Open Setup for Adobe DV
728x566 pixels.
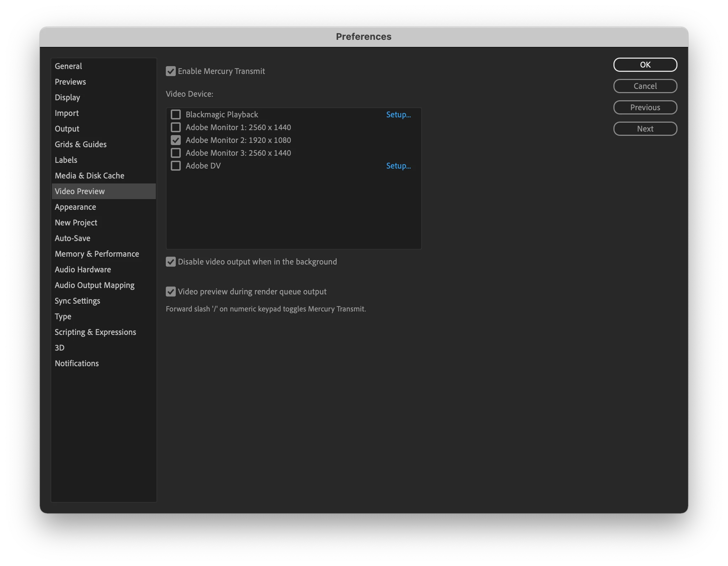(x=398, y=166)
